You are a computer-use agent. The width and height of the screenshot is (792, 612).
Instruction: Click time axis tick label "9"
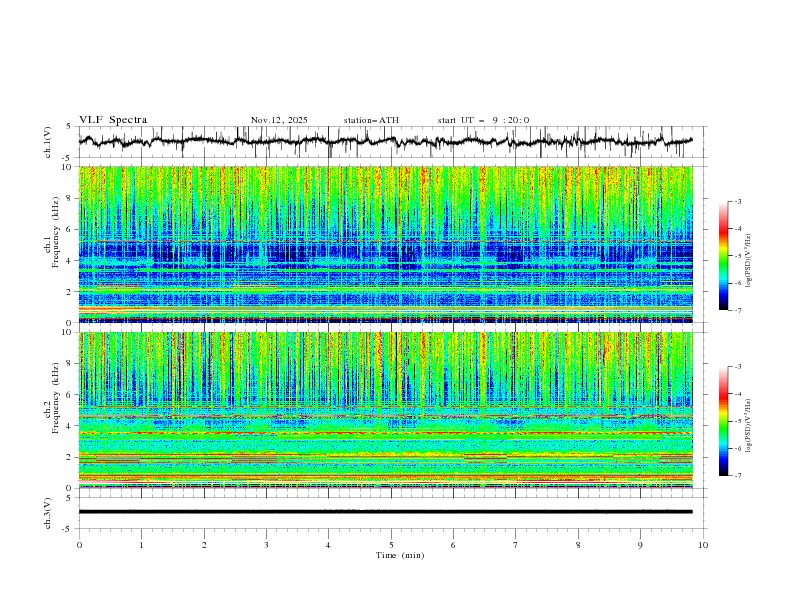pyautogui.click(x=640, y=545)
